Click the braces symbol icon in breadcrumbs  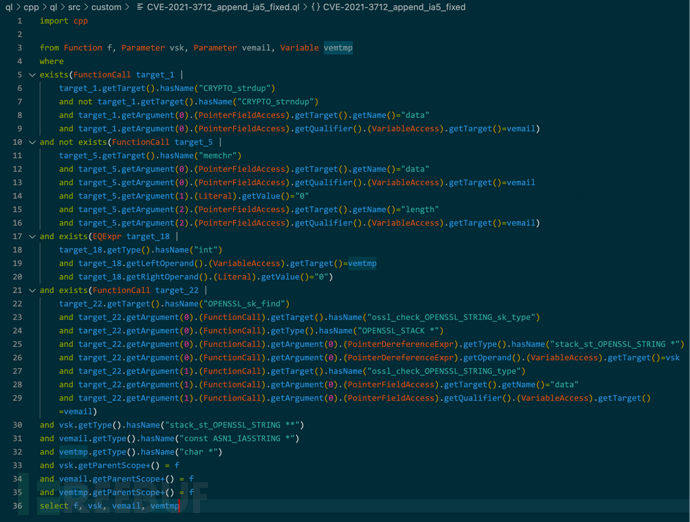316,7
